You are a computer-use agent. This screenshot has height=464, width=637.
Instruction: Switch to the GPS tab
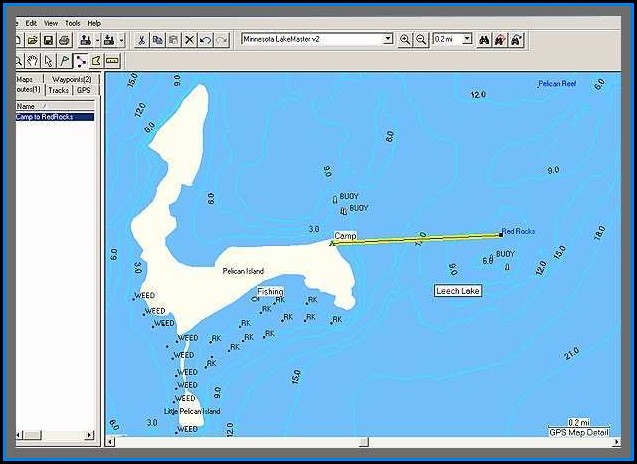(84, 90)
